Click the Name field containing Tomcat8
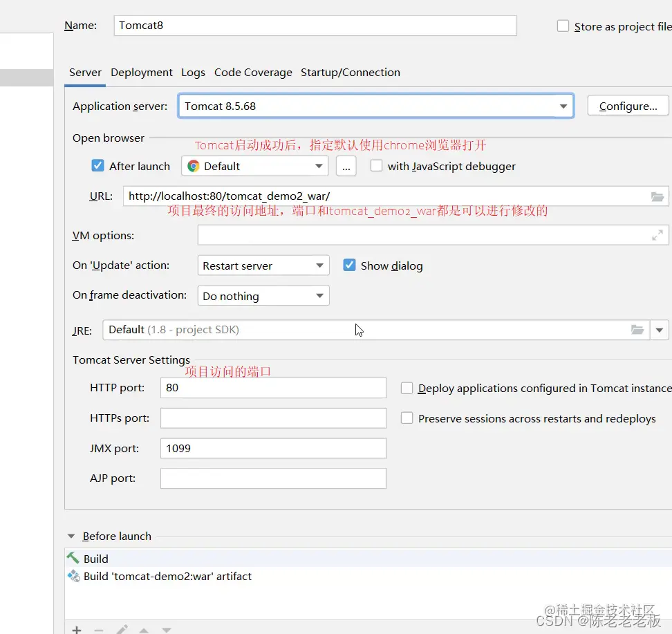672x634 pixels. click(x=315, y=26)
